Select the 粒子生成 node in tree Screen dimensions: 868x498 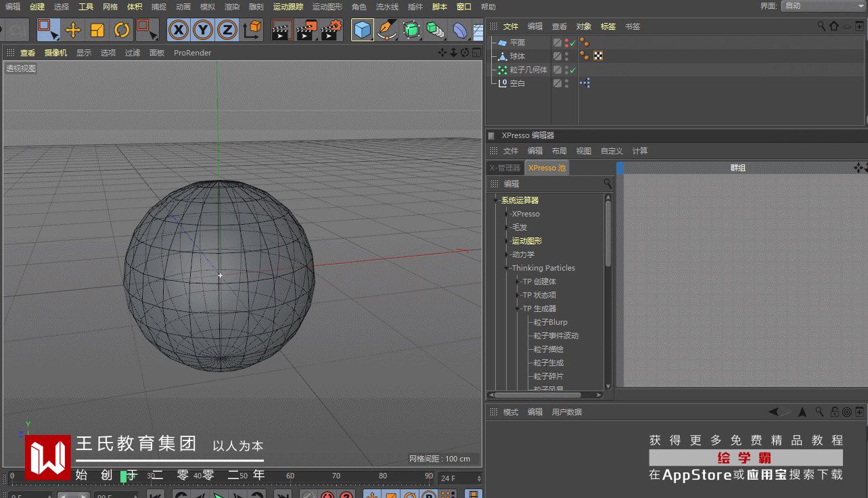pos(548,363)
